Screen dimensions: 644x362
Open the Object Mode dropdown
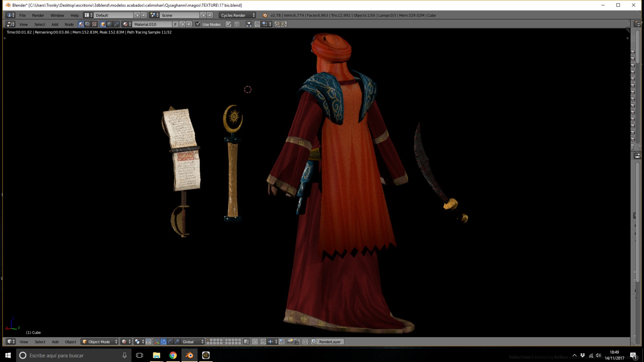[100, 342]
